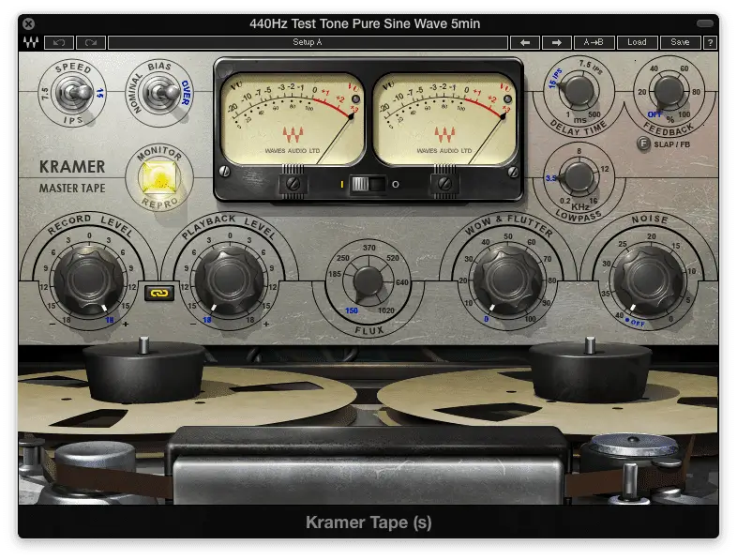Viewport: 737px width, 560px height.
Task: Load the previous preset with left arrow
Action: tap(525, 42)
